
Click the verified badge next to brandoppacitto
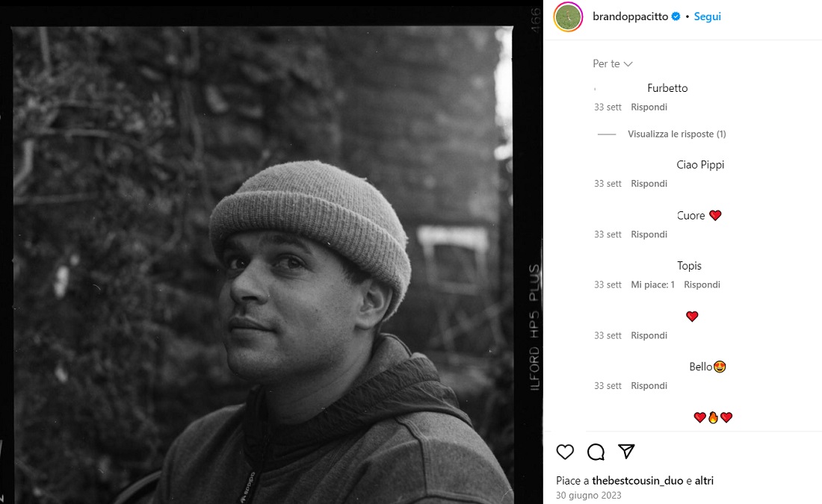675,16
